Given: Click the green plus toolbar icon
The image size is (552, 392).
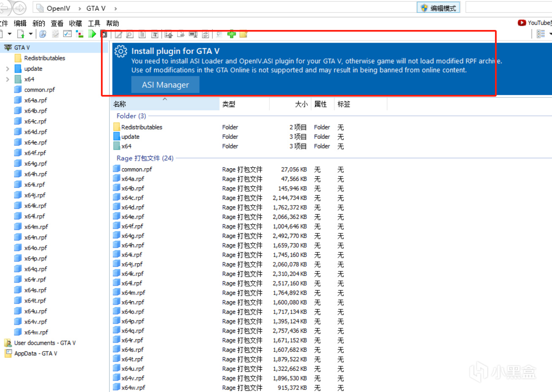Looking at the screenshot, I should pos(231,34).
